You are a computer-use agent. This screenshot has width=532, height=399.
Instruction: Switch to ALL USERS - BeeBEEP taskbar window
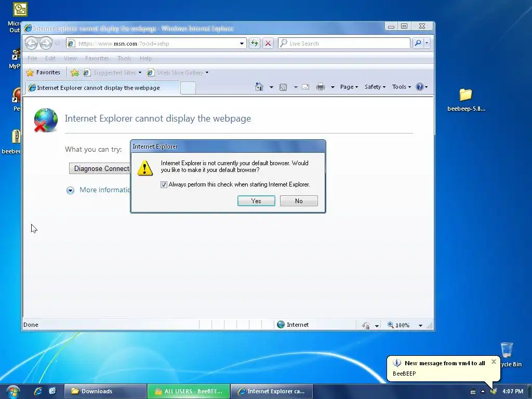[x=189, y=391]
